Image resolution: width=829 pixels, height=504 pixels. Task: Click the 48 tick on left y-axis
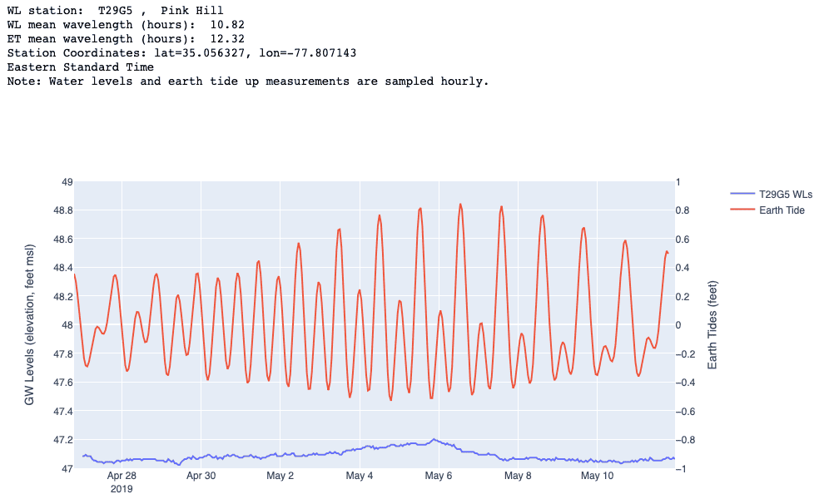click(x=67, y=325)
